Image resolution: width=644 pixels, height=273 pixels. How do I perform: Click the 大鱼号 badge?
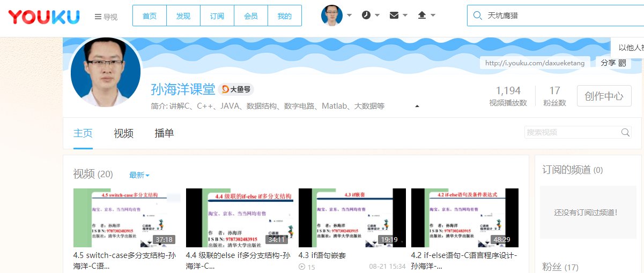[x=236, y=89]
